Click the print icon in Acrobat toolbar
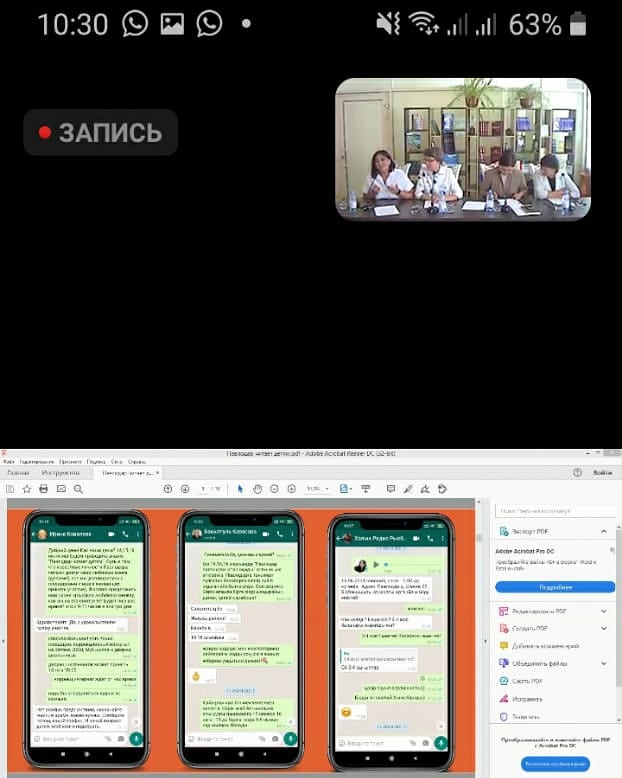This screenshot has height=778, width=622. [43, 489]
